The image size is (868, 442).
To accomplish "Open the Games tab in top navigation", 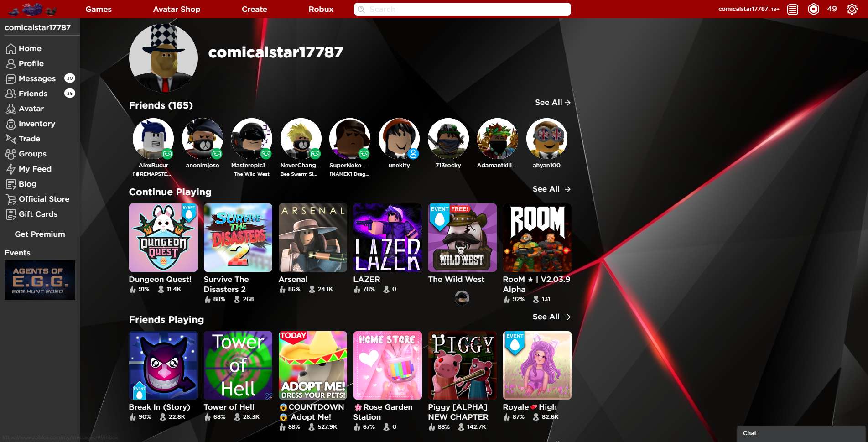I will coord(99,9).
